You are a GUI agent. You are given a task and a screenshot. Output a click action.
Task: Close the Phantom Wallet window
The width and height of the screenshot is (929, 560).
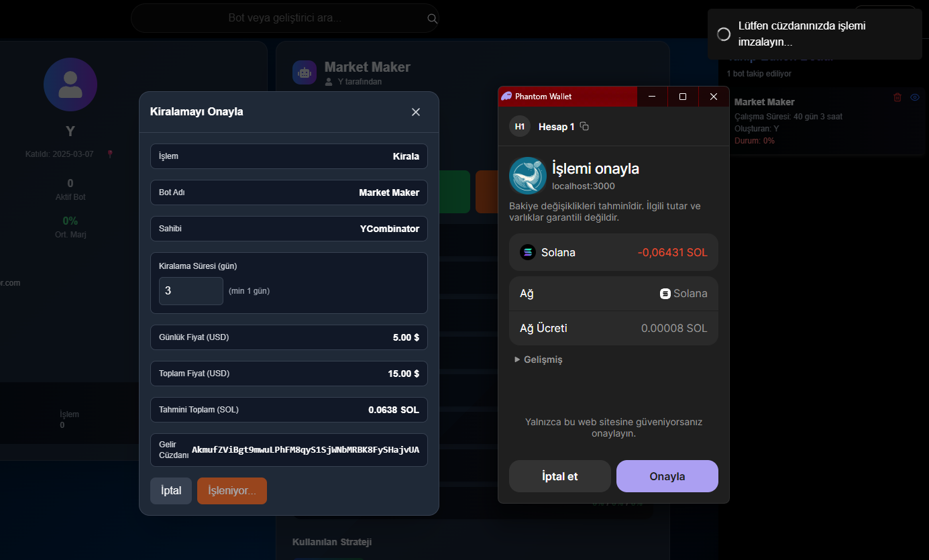point(714,97)
